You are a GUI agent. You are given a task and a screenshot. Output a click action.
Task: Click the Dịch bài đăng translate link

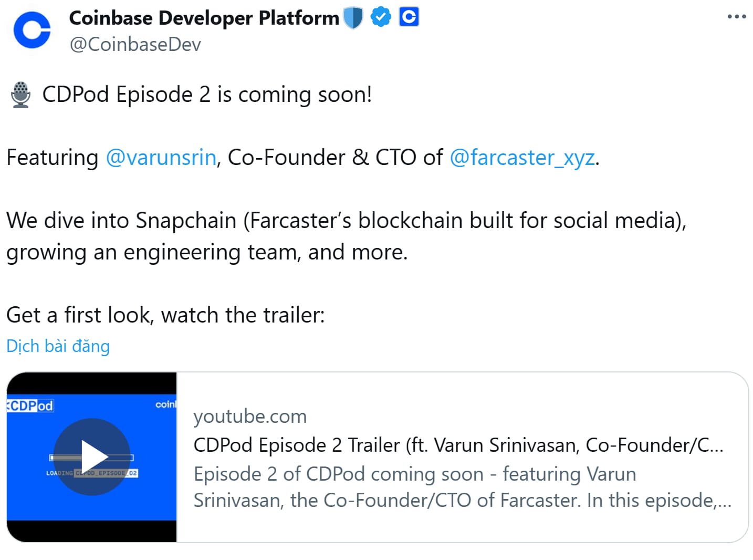(58, 346)
